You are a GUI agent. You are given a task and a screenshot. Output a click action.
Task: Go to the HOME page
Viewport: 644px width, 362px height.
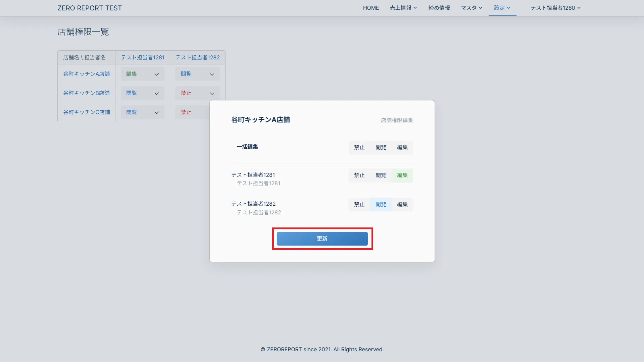[371, 8]
